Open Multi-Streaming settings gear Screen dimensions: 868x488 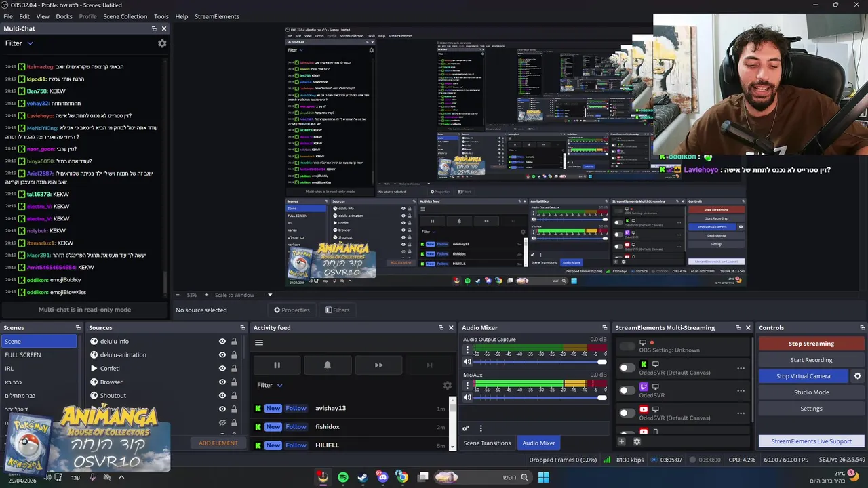(637, 442)
